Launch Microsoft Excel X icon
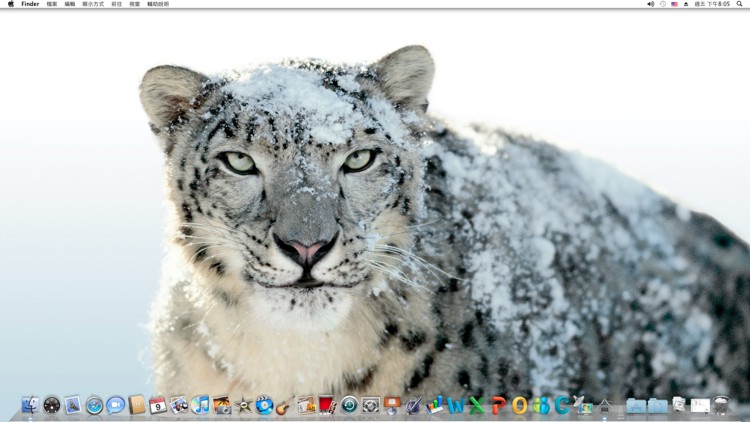750x422 pixels. [476, 405]
